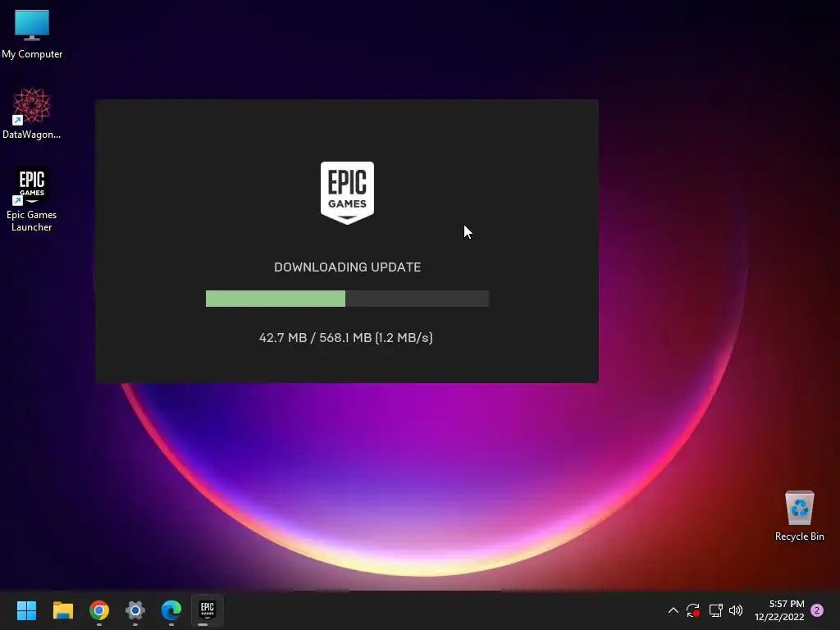Viewport: 840px width, 630px height.
Task: Click the DOWNLOADING UPDATE text
Action: 347,267
